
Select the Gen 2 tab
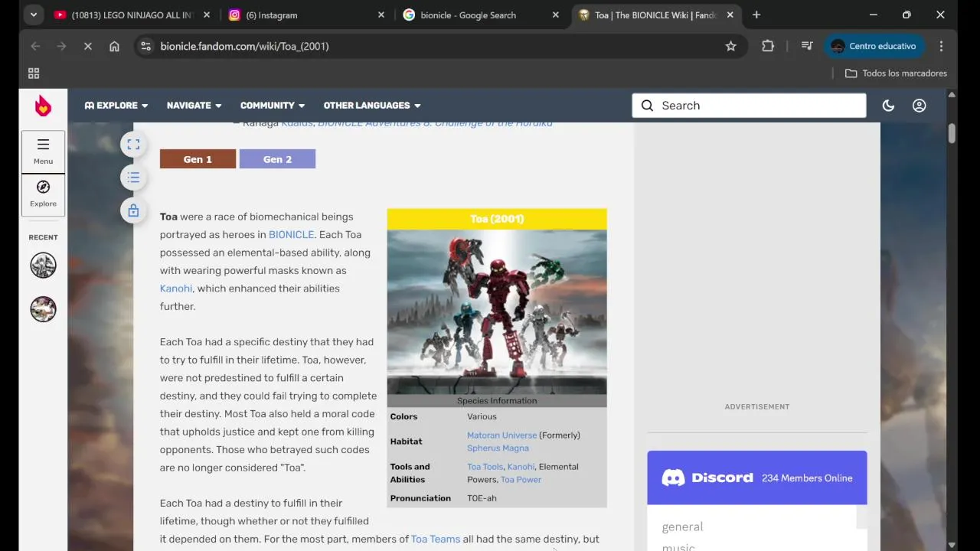[277, 159]
